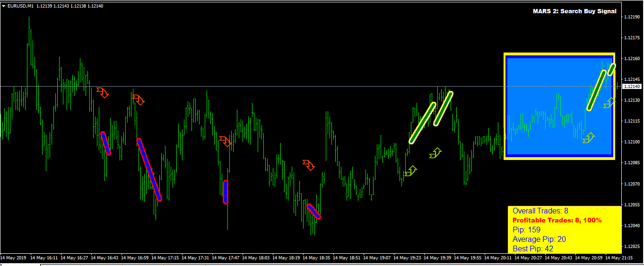Click the 1.12085 price axis label
This screenshot has height=266, width=644.
[632, 163]
